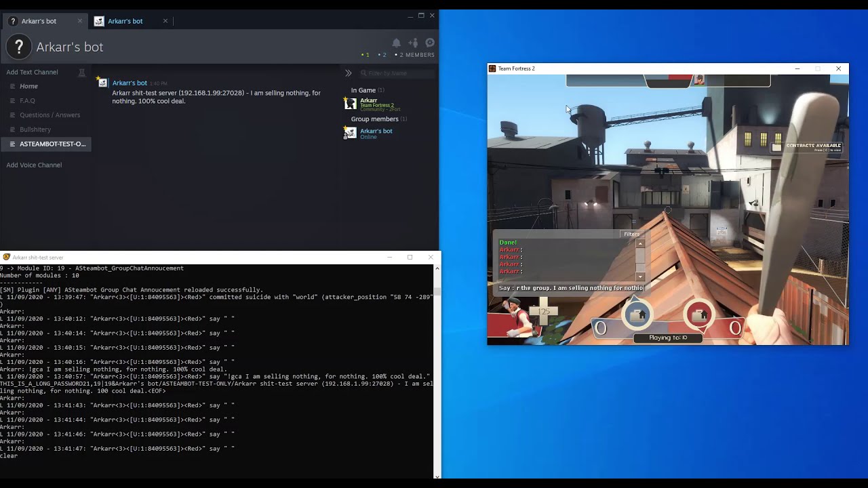Screen dimensions: 868x488
Task: Click the Arkarr name in the In Game list
Action: 368,100
